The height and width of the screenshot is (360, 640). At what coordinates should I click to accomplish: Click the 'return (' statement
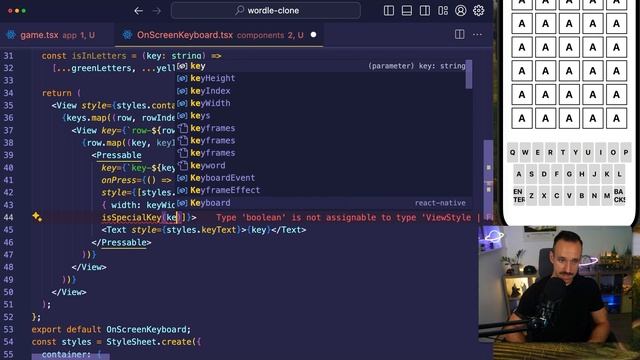pyautogui.click(x=61, y=93)
